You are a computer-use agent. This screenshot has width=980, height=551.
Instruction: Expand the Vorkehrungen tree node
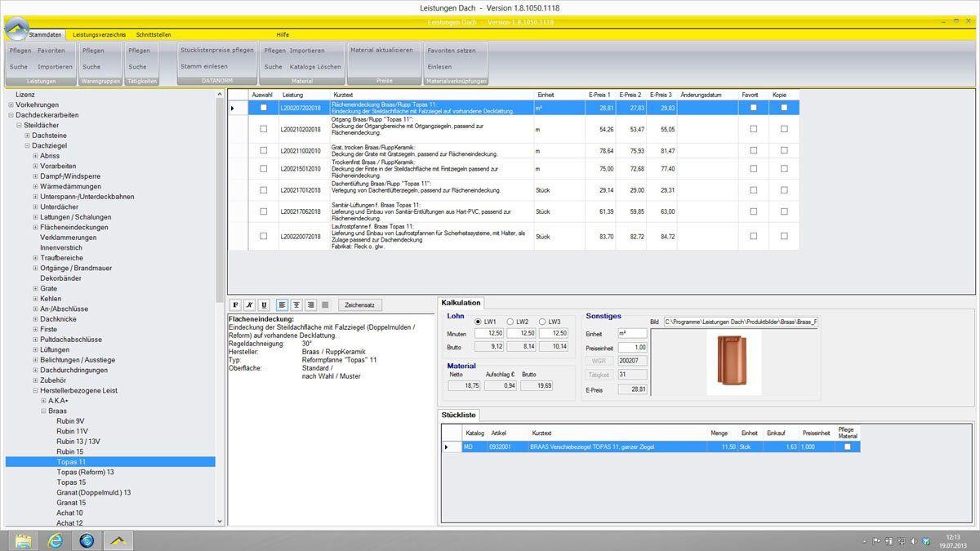click(x=11, y=105)
